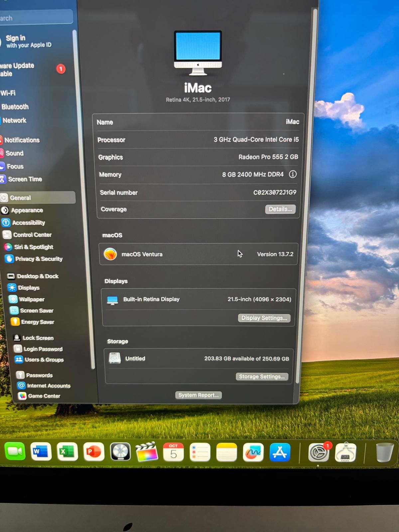This screenshot has height=532, width=399.
Task: Open Bluetooth settings in sidebar
Action: point(15,107)
